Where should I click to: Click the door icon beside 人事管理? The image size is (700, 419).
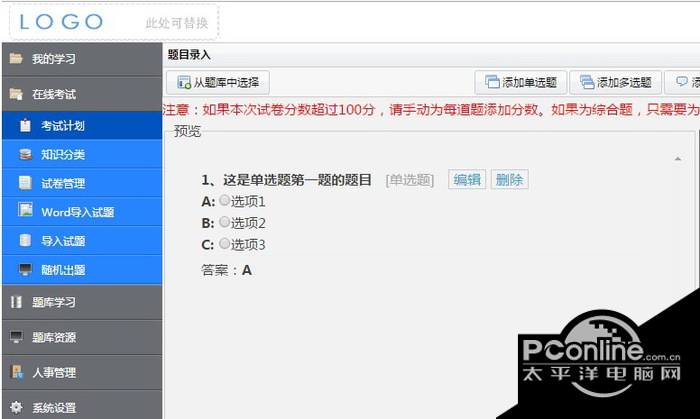tap(17, 372)
